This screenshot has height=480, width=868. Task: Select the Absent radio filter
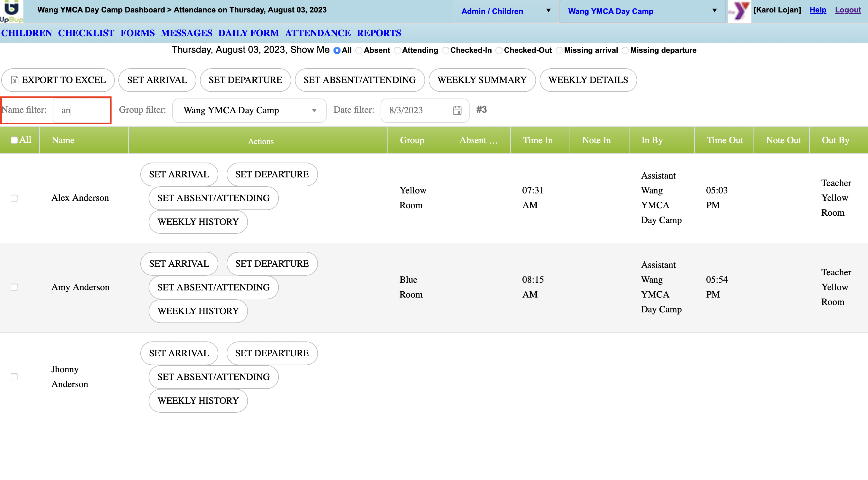[x=359, y=50]
